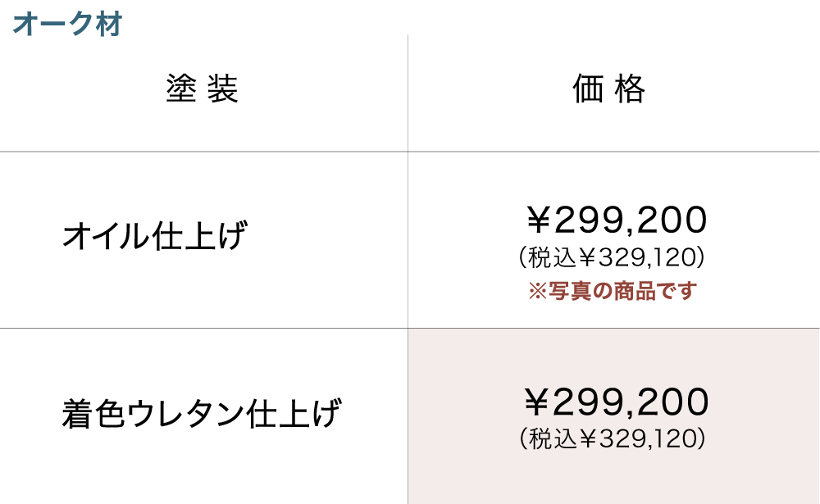This screenshot has width=820, height=504.
Task: Click the ¥299,200 price for 着色ウレタン仕上げ
Action: pos(615,402)
